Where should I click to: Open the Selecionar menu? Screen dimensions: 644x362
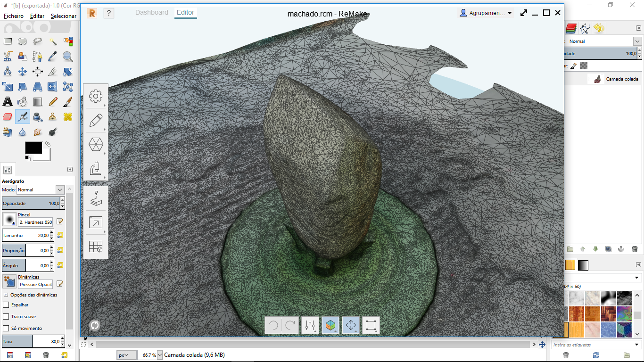pyautogui.click(x=64, y=16)
